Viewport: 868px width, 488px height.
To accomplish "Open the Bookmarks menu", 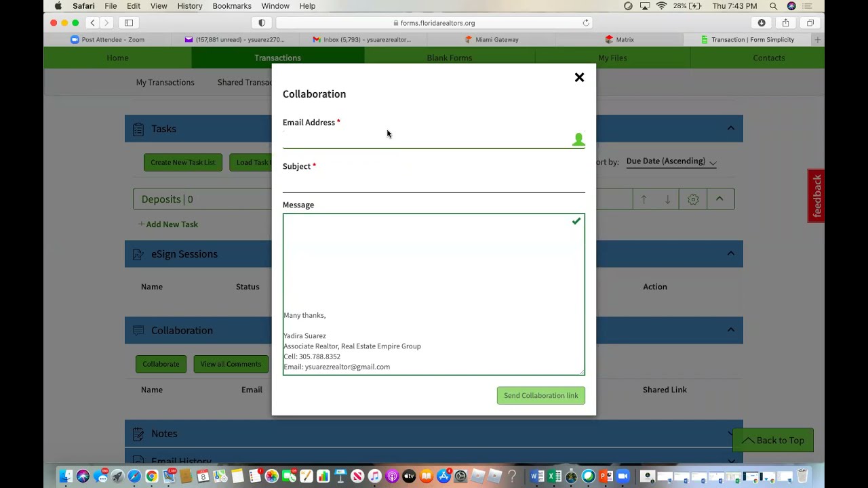I will (x=232, y=6).
